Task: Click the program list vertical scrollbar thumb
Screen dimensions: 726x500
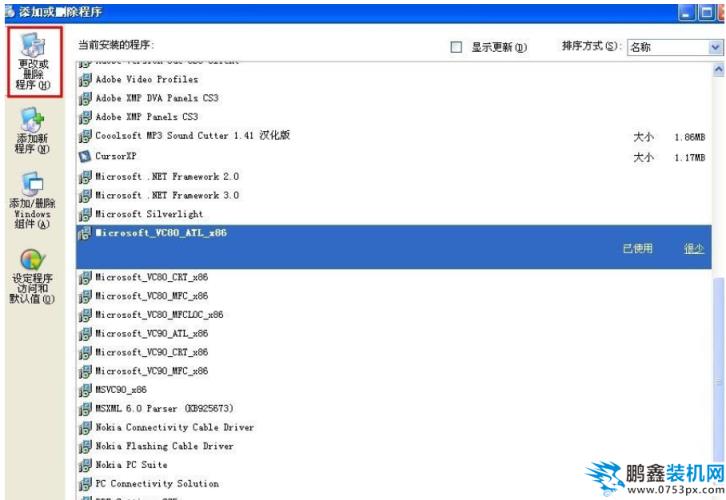Action: point(718,370)
